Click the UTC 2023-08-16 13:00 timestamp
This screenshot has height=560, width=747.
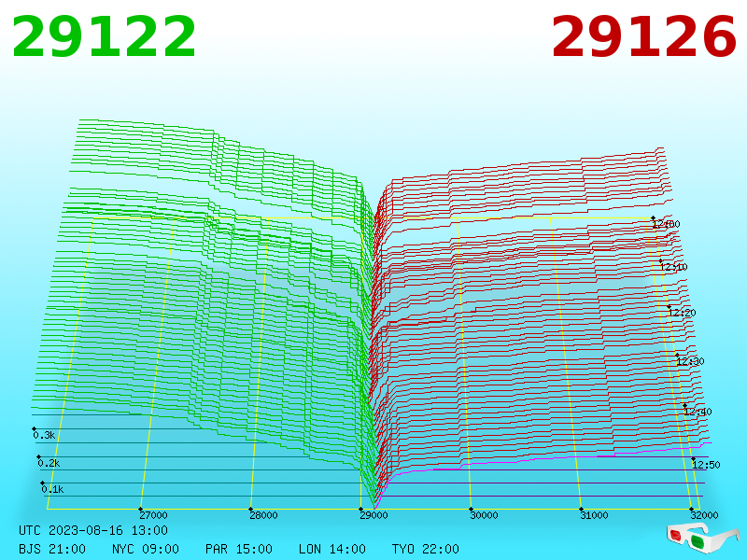click(x=93, y=530)
